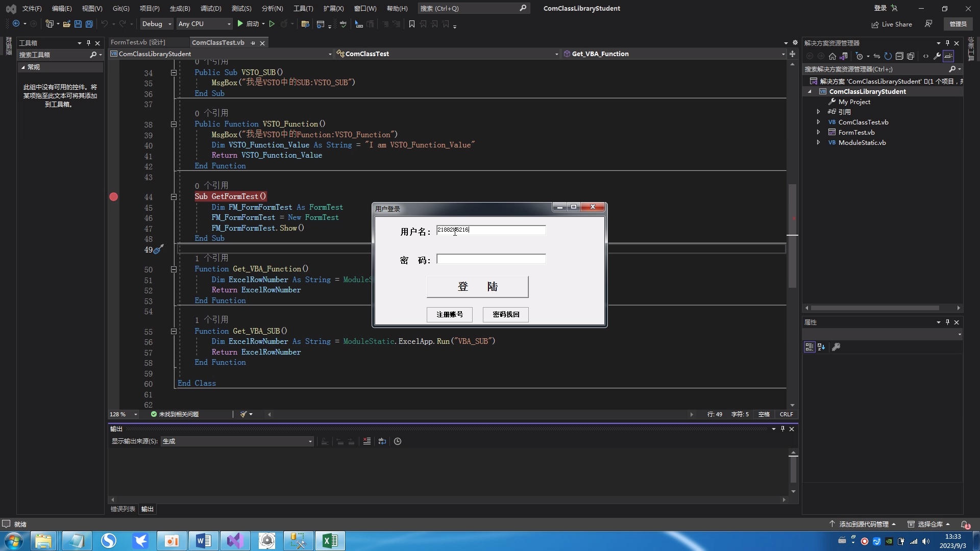980x551 pixels.
Task: Switch to the FormTest.vb [设计] tab
Action: point(138,42)
